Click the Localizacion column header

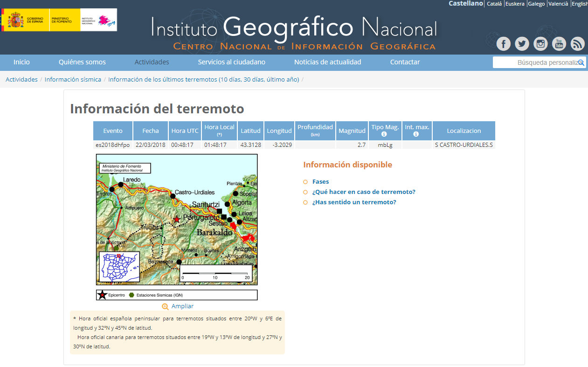463,131
